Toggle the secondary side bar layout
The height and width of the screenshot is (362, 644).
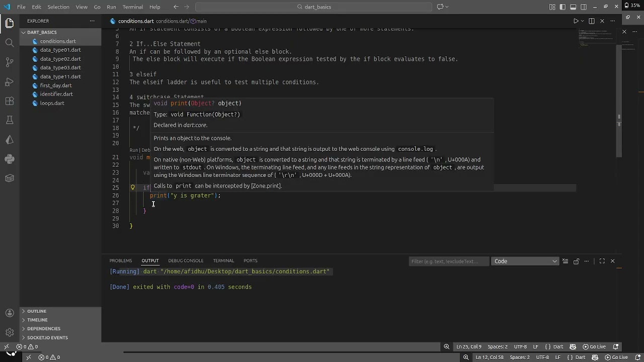[584, 7]
